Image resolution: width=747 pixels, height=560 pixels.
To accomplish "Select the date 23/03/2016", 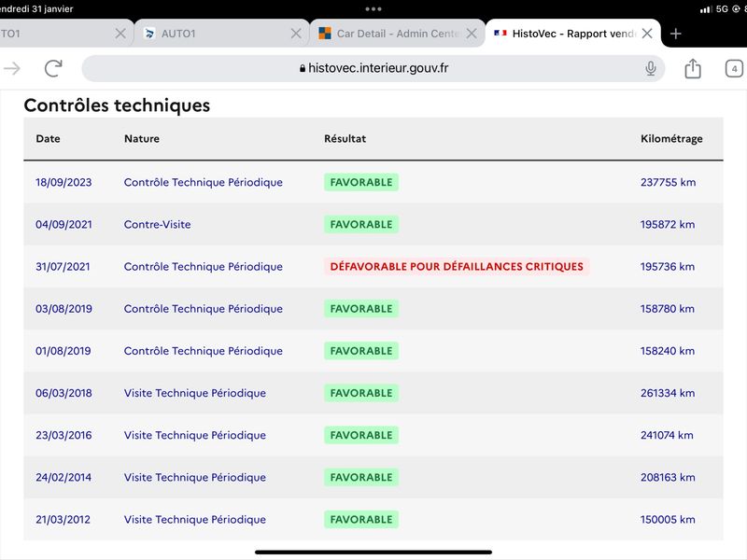I will tap(63, 435).
